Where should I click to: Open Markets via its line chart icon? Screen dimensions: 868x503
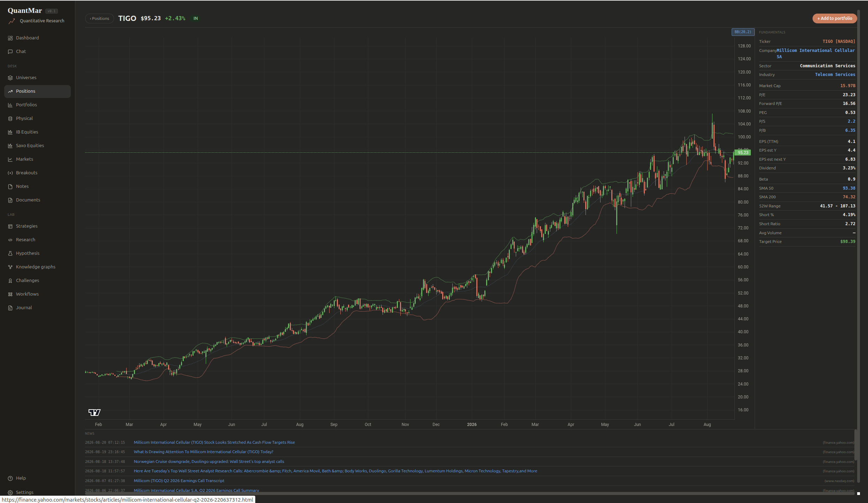pos(10,159)
